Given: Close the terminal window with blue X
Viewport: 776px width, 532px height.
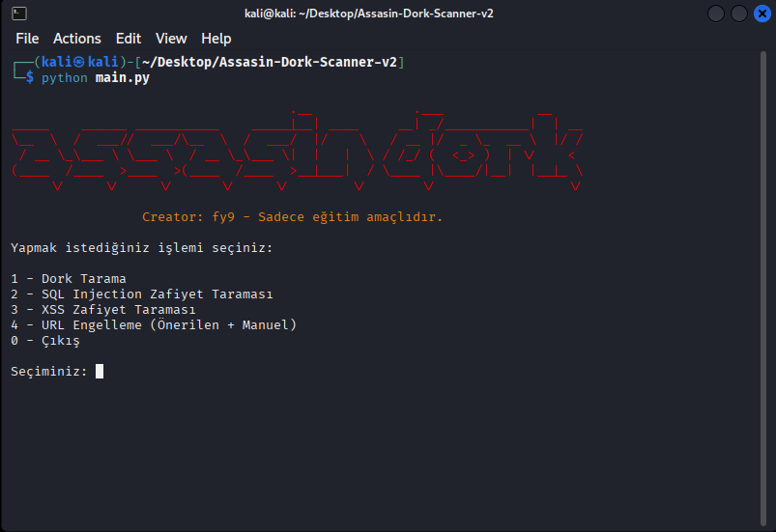Looking at the screenshot, I should point(762,14).
